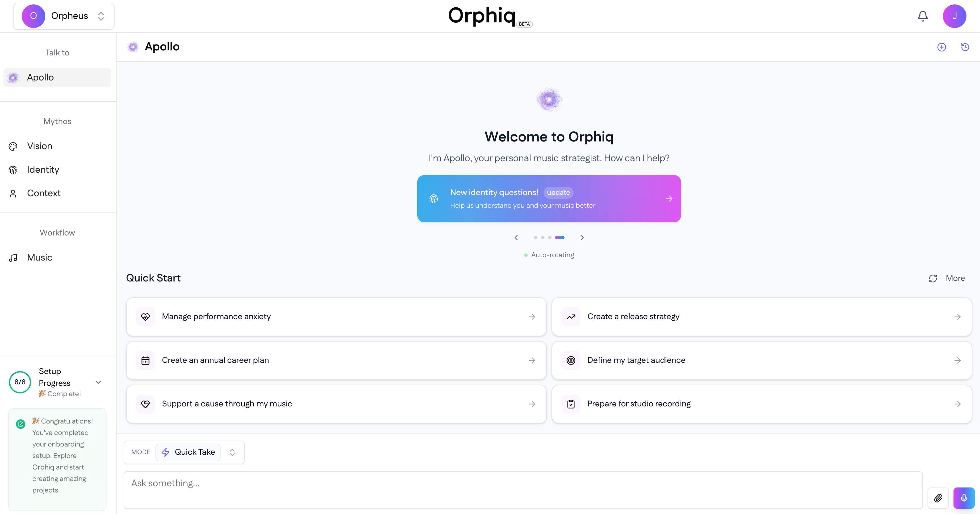Refresh Quick Start suggestions
980x514 pixels.
click(x=933, y=279)
